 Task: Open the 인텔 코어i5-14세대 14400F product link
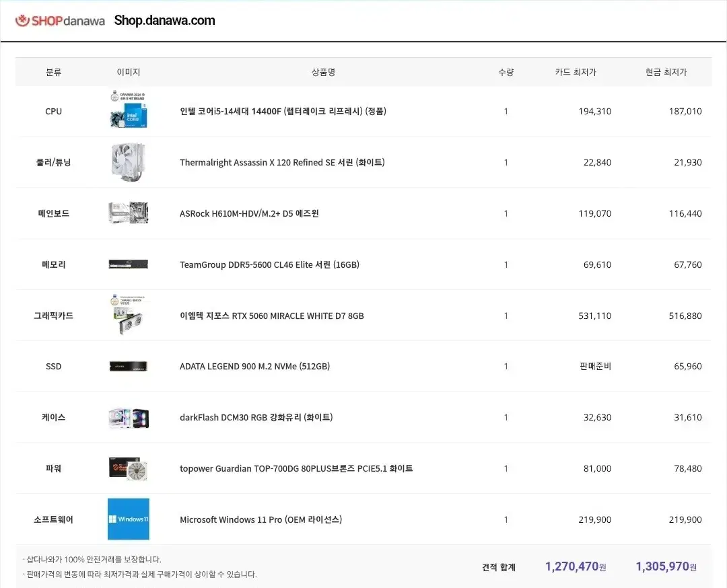pos(283,111)
